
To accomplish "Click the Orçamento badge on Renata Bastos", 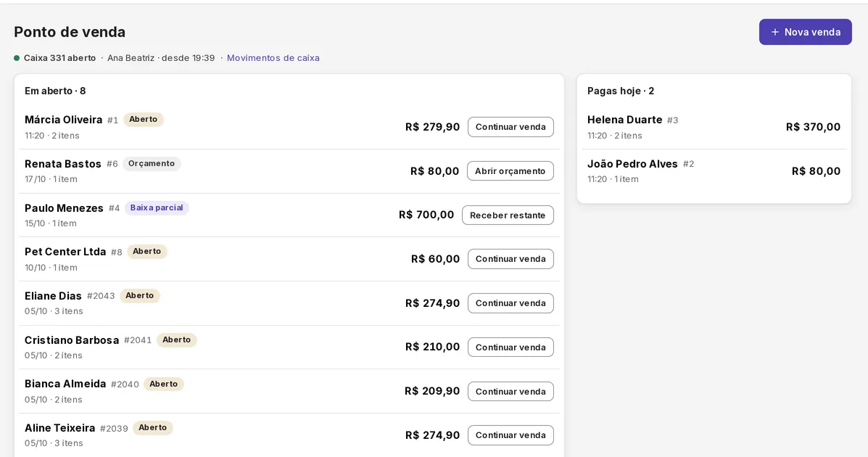I will [152, 163].
